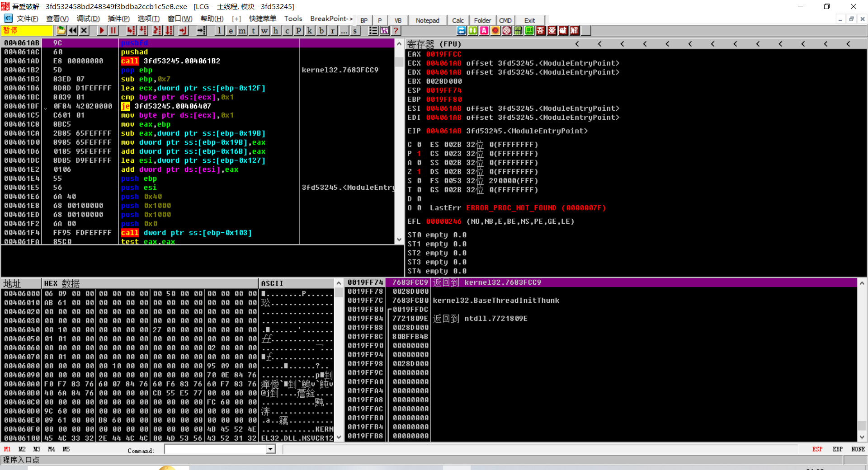Close the debugged program via X icon

tap(84, 30)
